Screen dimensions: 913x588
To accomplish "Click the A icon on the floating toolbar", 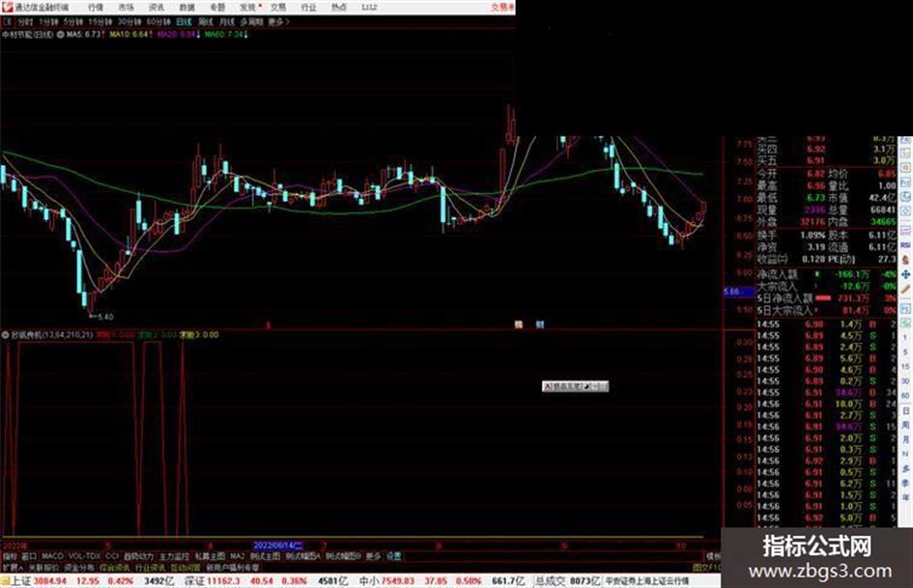I will point(547,386).
